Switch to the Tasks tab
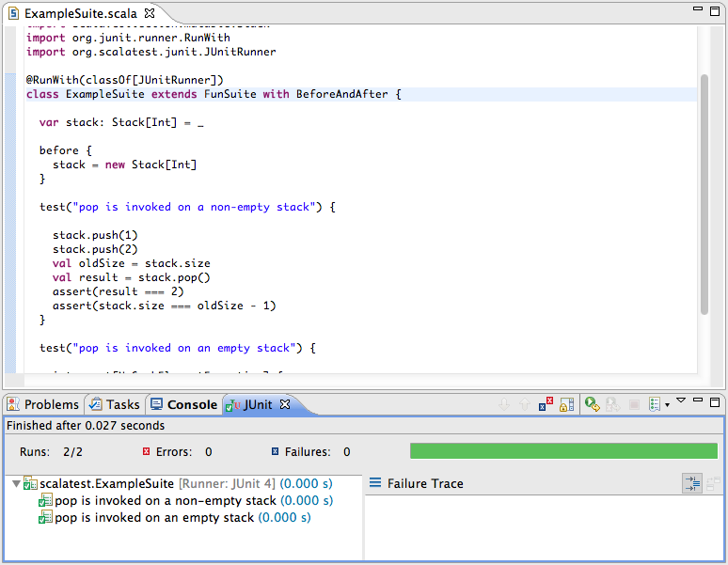 tap(114, 404)
